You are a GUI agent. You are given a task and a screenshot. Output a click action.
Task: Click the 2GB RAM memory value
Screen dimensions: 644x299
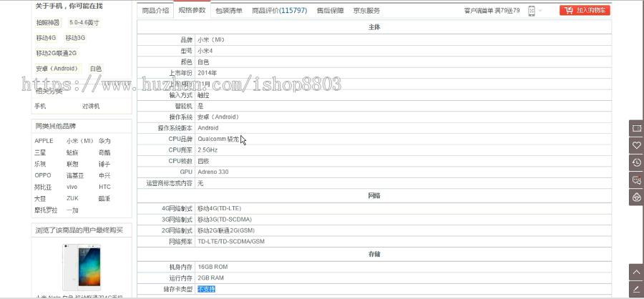coord(210,278)
